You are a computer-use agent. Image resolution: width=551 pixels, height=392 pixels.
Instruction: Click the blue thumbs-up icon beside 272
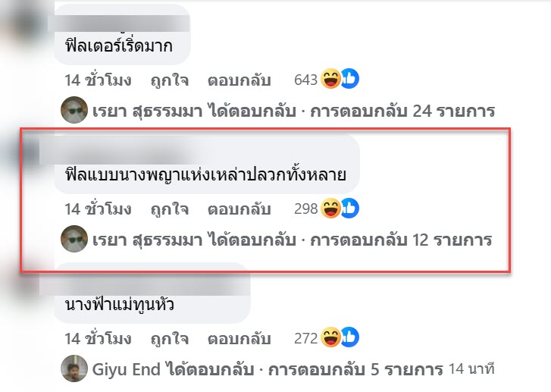(x=349, y=337)
